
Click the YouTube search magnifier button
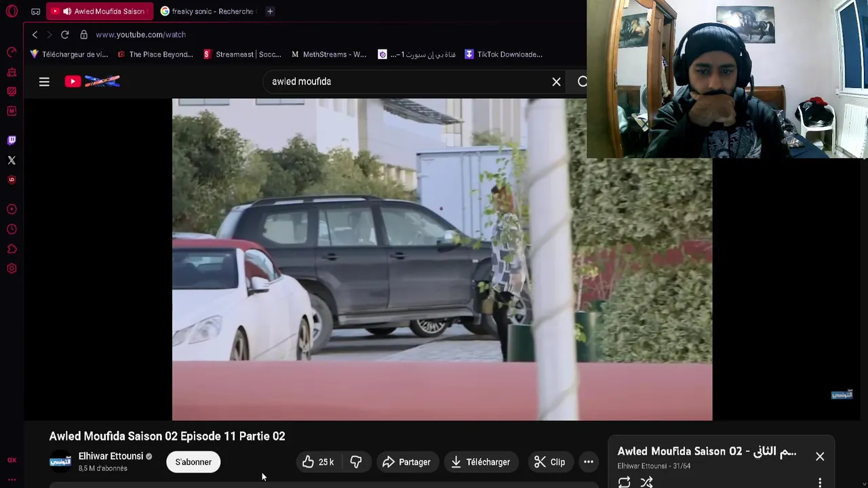582,81
